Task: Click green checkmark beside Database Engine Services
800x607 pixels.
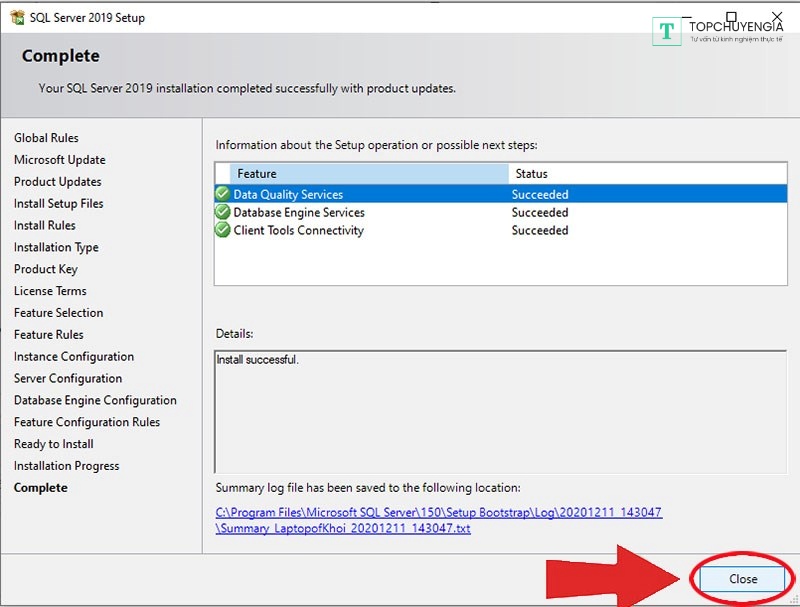Action: pos(222,212)
